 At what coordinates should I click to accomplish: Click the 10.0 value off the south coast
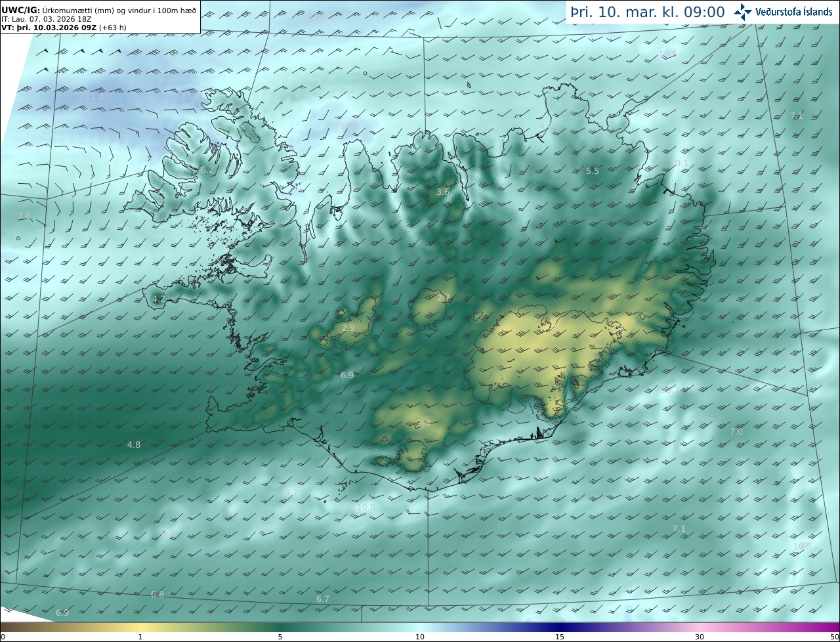point(366,507)
